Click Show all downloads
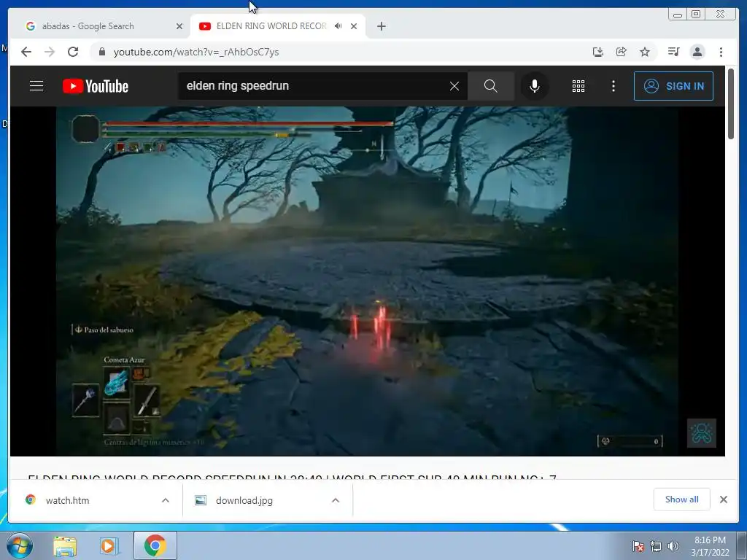This screenshot has height=560, width=747. [682, 499]
